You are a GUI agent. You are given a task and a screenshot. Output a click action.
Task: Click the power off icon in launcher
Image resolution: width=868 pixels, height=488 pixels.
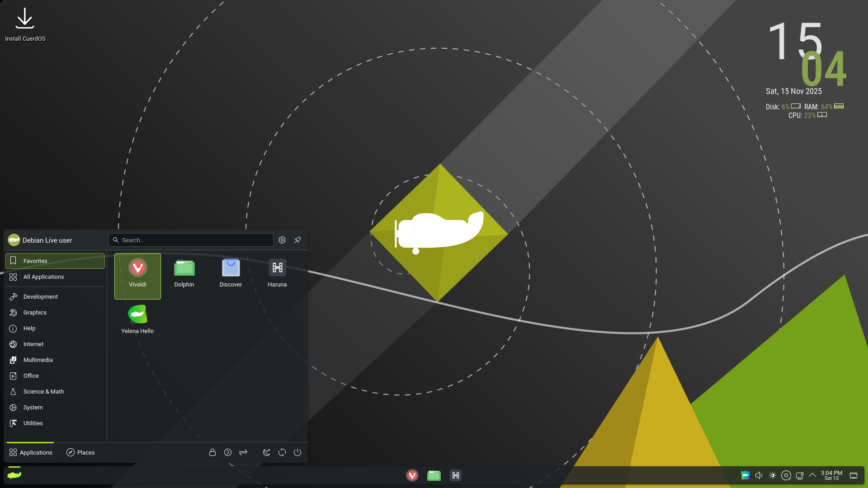[x=297, y=452]
